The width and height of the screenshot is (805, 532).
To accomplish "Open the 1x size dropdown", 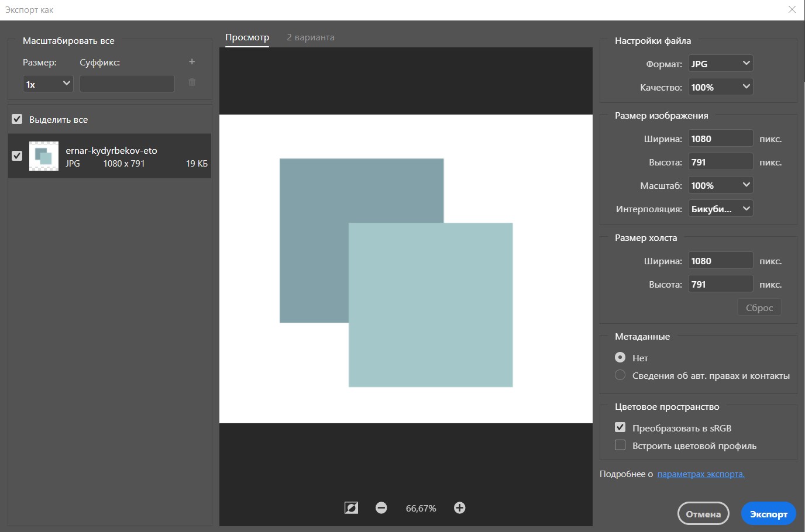I will click(47, 84).
